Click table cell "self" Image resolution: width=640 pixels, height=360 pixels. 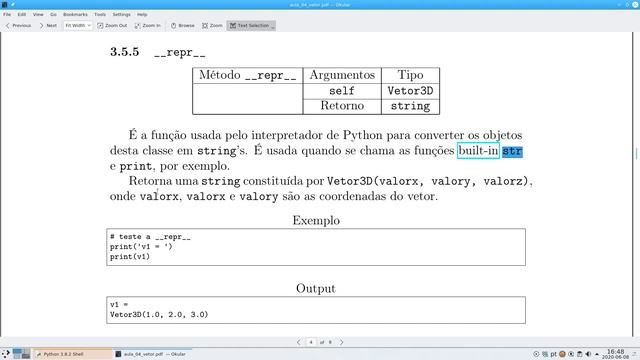tap(342, 91)
